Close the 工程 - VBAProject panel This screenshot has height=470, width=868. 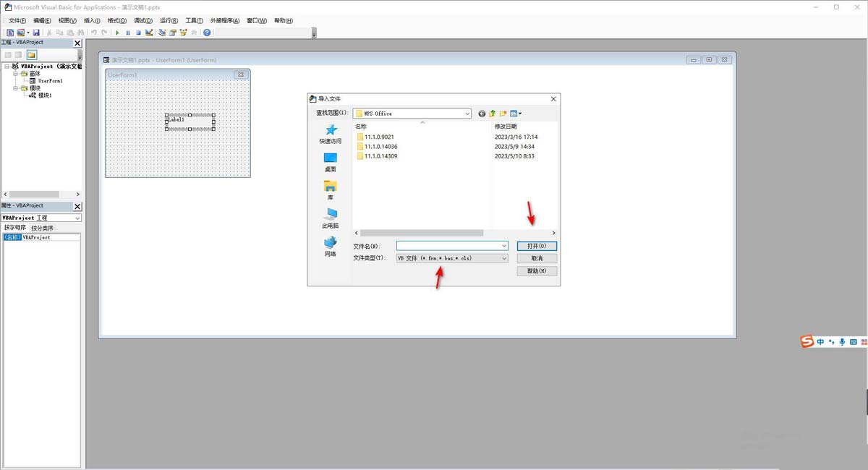[x=77, y=43]
